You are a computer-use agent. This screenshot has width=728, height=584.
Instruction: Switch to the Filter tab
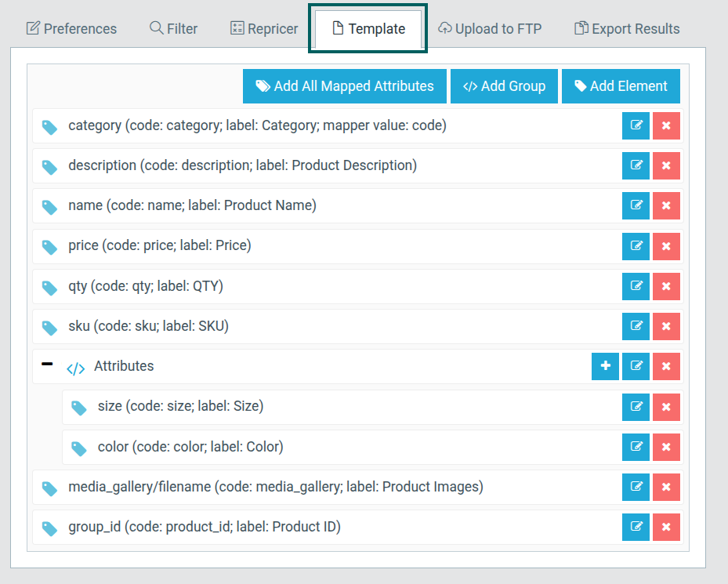[174, 29]
